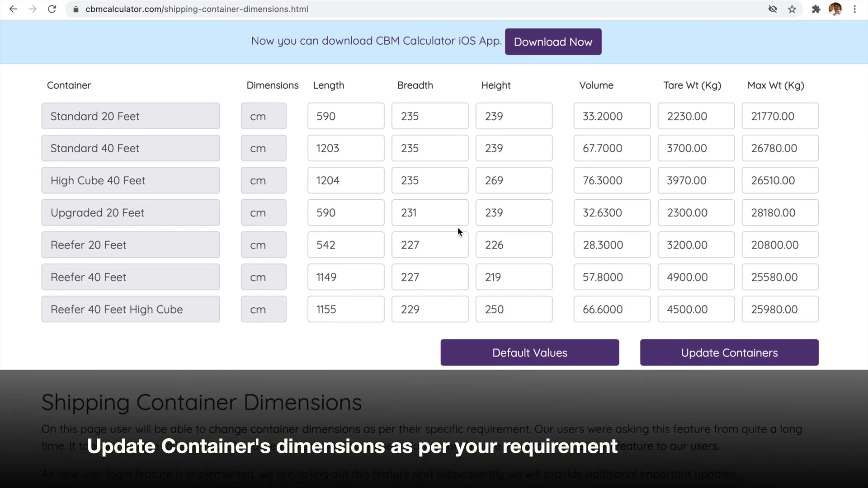Viewport: 868px width, 488px height.
Task: Click the Update Containers button
Action: [x=729, y=352]
